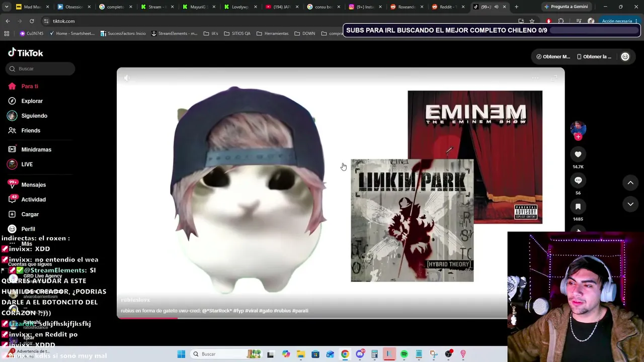Image resolution: width=644 pixels, height=362 pixels.
Task: Open the TikTok logo home link
Action: [x=26, y=53]
